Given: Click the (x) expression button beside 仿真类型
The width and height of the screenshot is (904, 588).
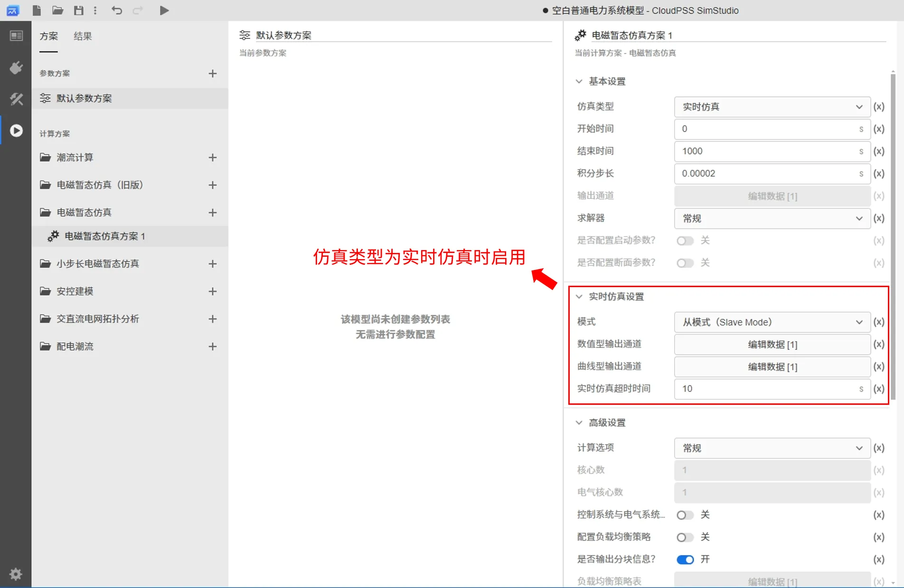Looking at the screenshot, I should tap(879, 107).
